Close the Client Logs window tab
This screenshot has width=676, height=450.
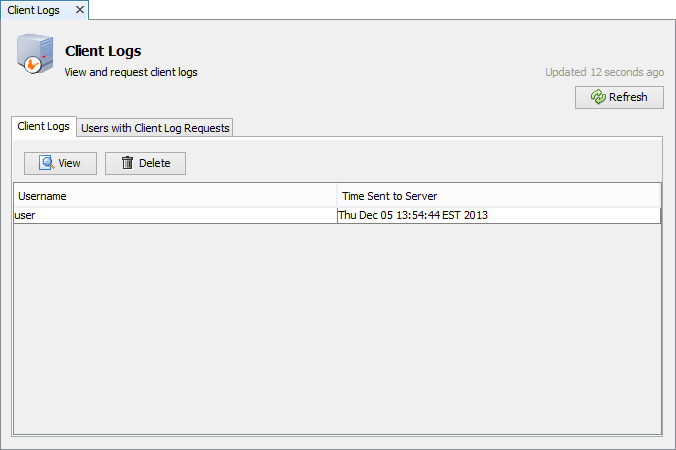coord(80,10)
